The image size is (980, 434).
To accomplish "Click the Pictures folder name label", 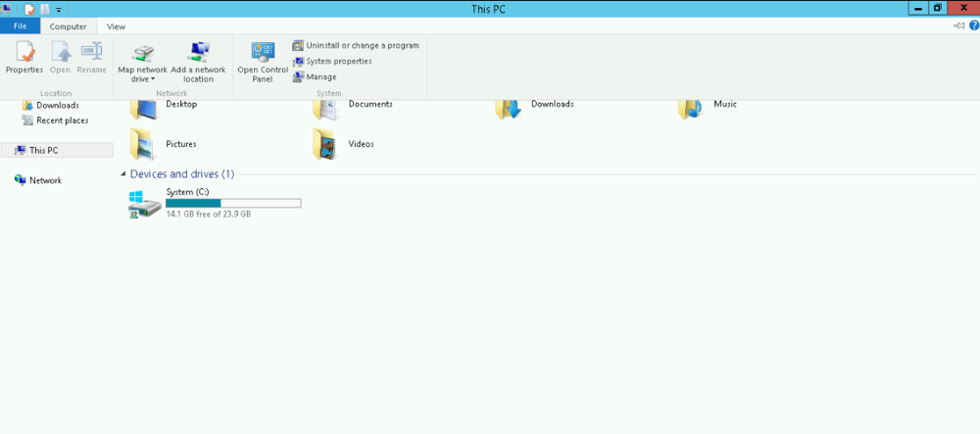I will [181, 144].
